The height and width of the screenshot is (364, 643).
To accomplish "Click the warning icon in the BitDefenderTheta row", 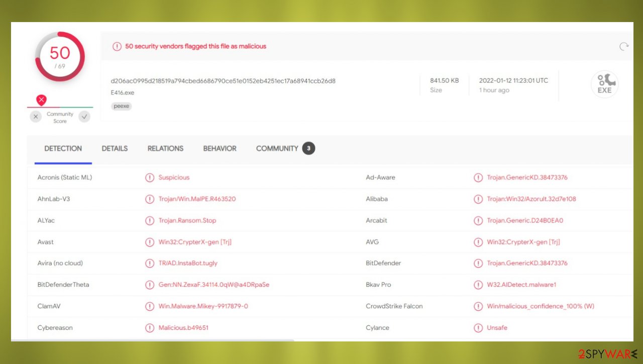I will [x=150, y=285].
